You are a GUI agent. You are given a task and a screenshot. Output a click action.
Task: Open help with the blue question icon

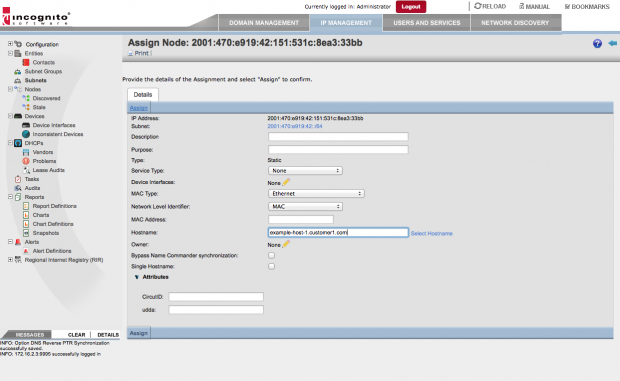(x=597, y=43)
